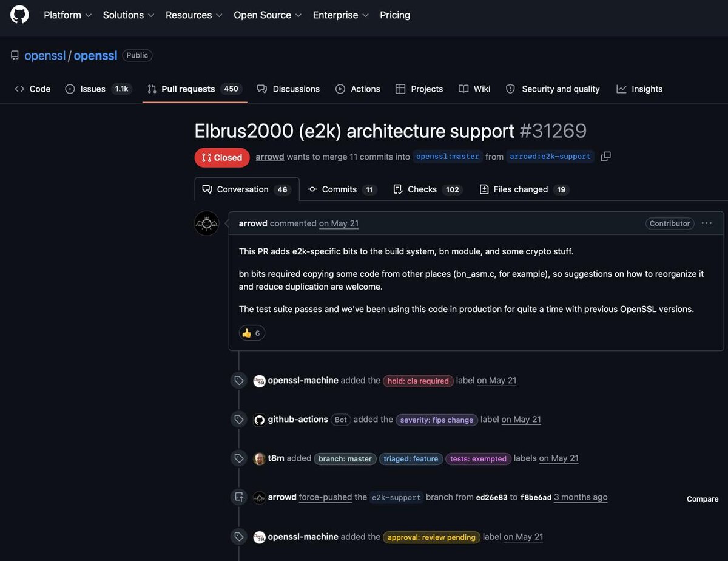The height and width of the screenshot is (561, 728).
Task: Open the t8m user link
Action: point(276,458)
